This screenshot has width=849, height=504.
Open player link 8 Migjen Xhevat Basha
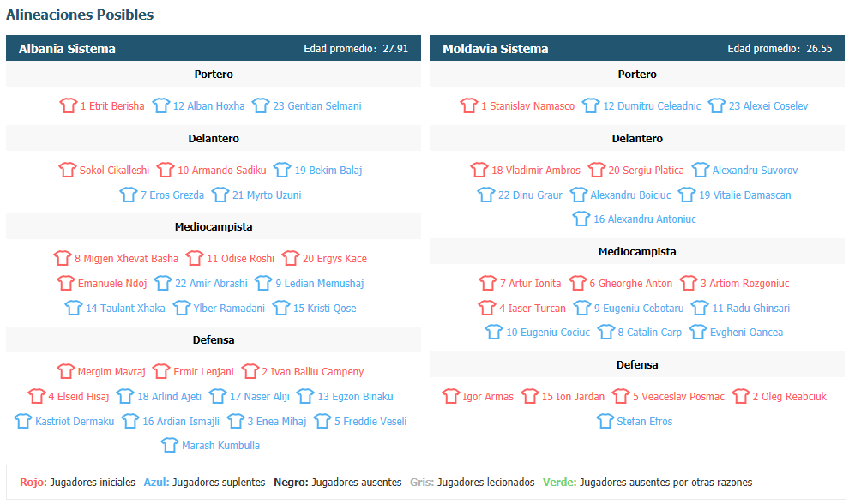(x=126, y=258)
